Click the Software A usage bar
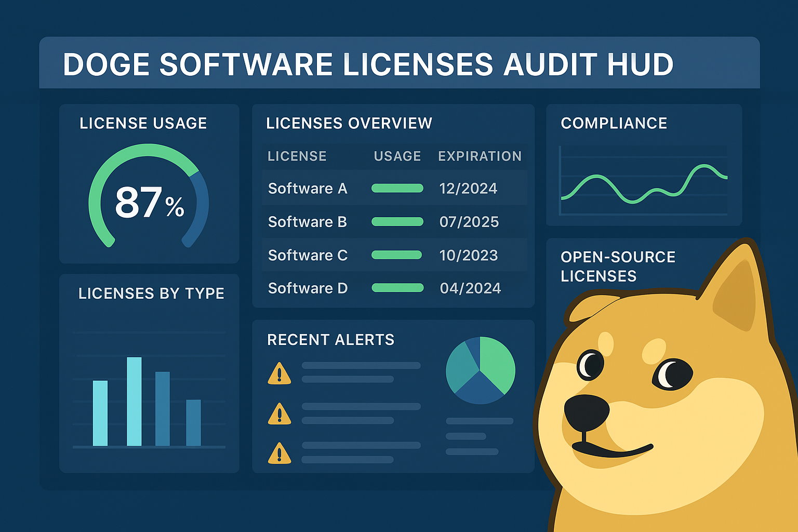The width and height of the screenshot is (798, 532). coord(397,188)
